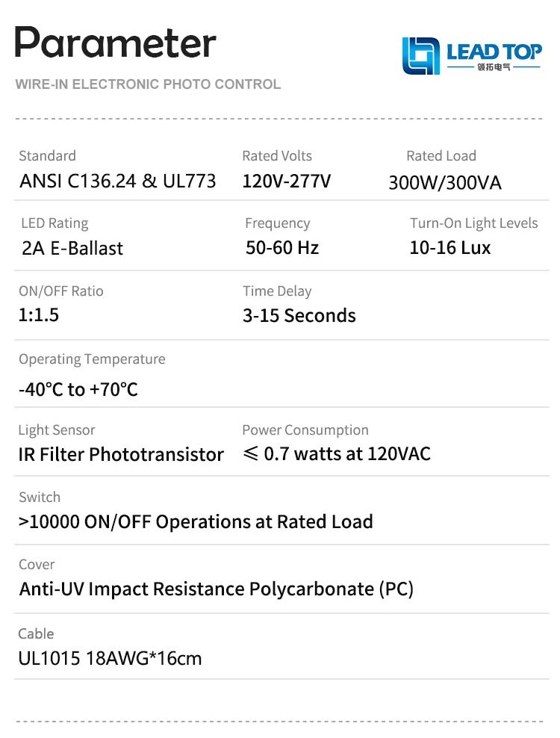Select the 1:1.5 ON/OFF ratio value
The height and width of the screenshot is (738, 560).
[39, 314]
